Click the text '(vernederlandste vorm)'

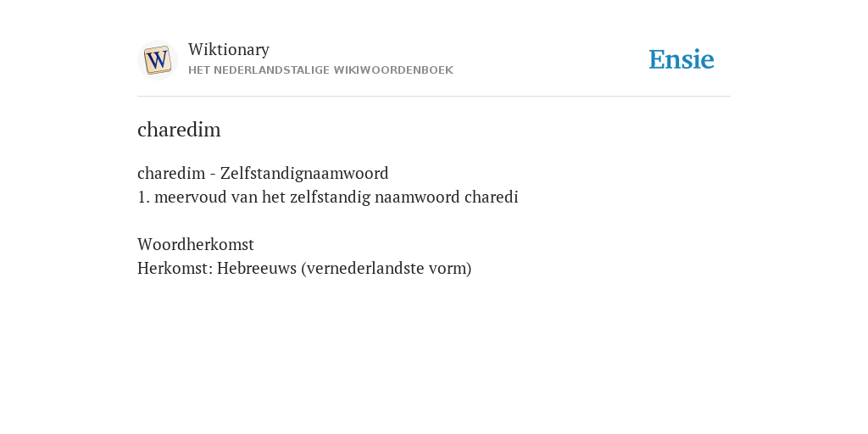387,268
